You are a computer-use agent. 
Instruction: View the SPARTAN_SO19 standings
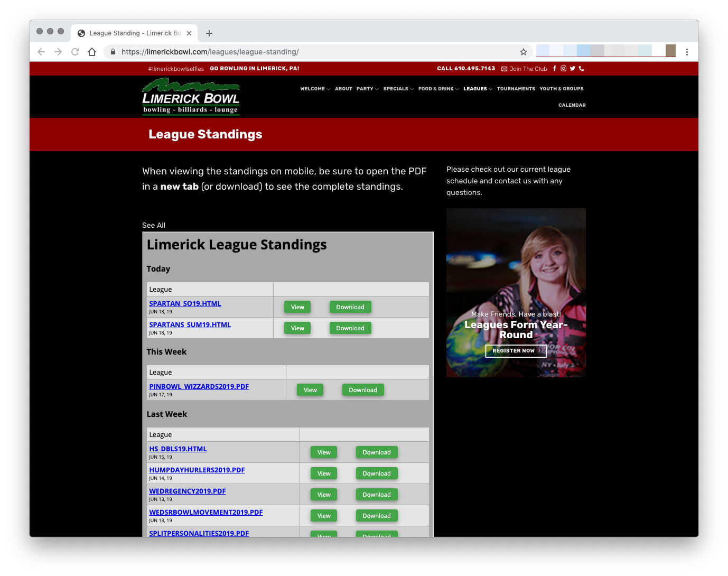click(x=297, y=306)
